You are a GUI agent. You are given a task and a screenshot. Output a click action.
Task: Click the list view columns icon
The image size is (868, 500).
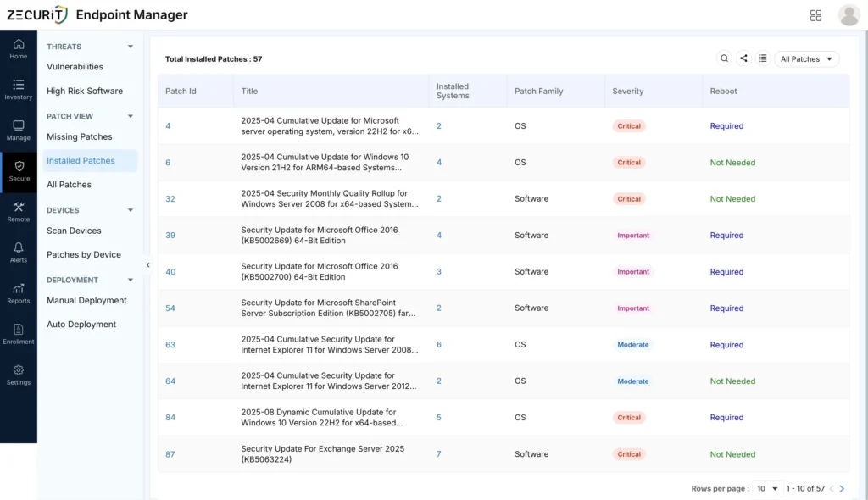click(763, 58)
